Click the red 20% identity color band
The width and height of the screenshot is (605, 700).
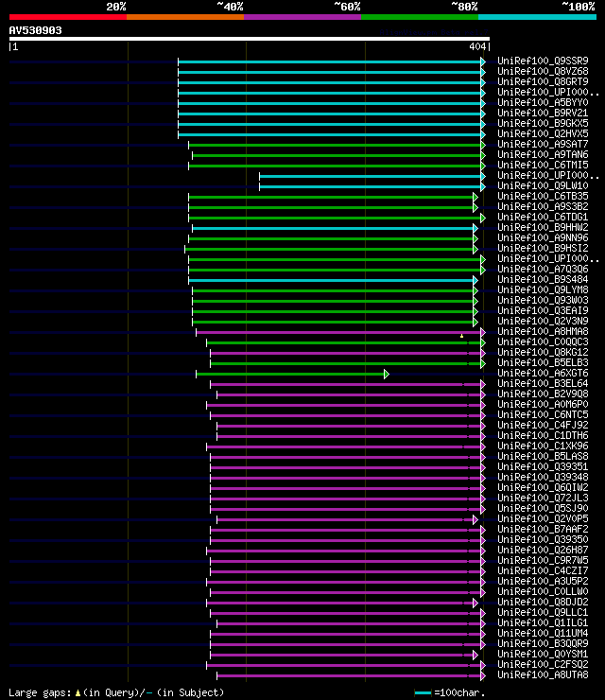(68, 17)
